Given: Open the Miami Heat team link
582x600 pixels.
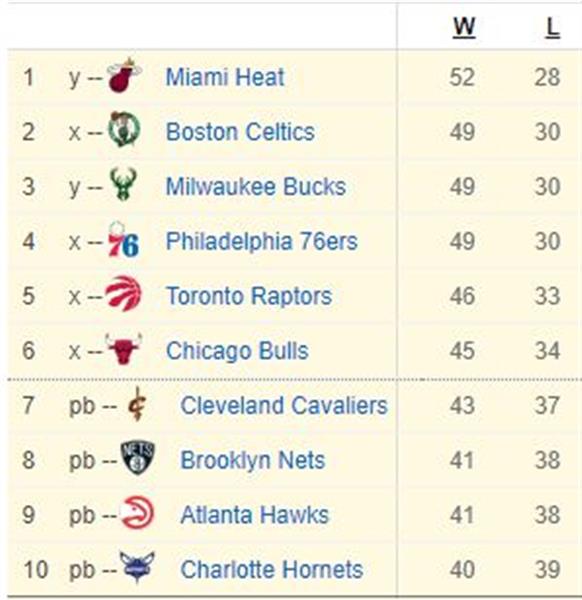Looking at the screenshot, I should [x=225, y=77].
